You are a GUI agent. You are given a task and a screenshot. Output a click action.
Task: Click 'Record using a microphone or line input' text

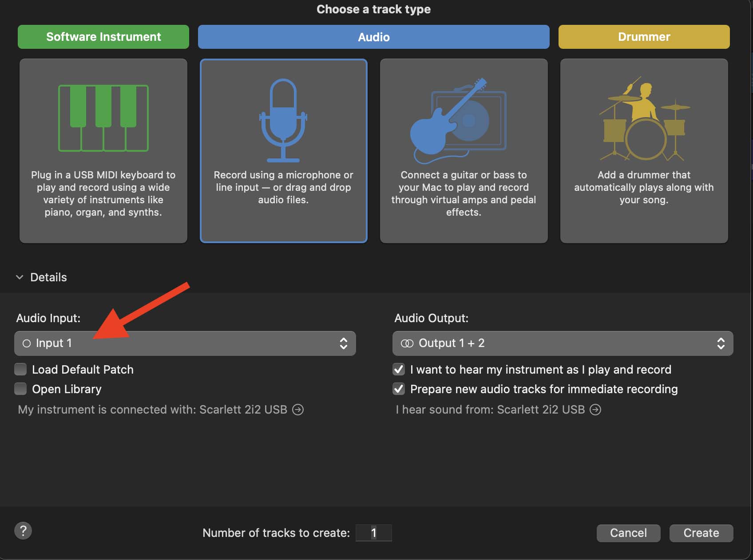284,187
